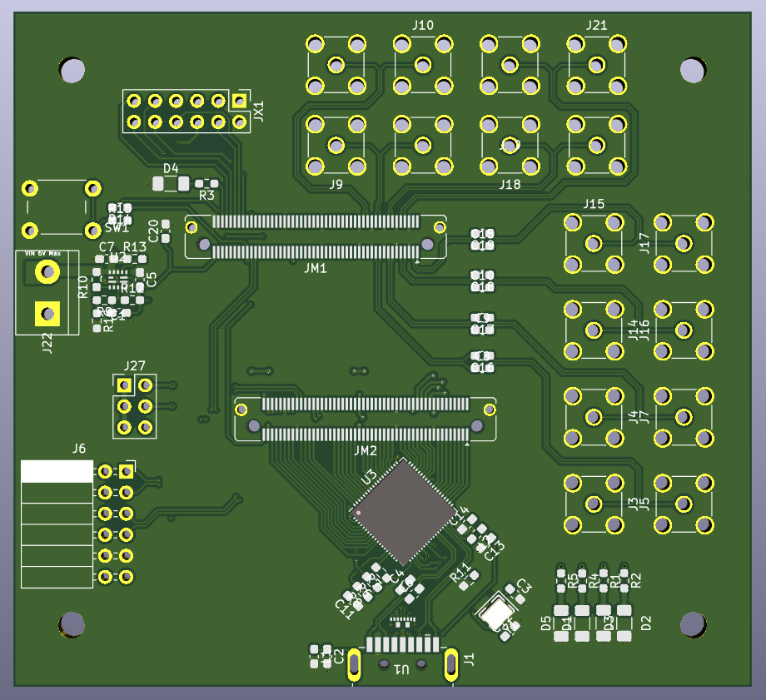Click the bottom-right mounting hole
This screenshot has width=766, height=700.
(693, 624)
